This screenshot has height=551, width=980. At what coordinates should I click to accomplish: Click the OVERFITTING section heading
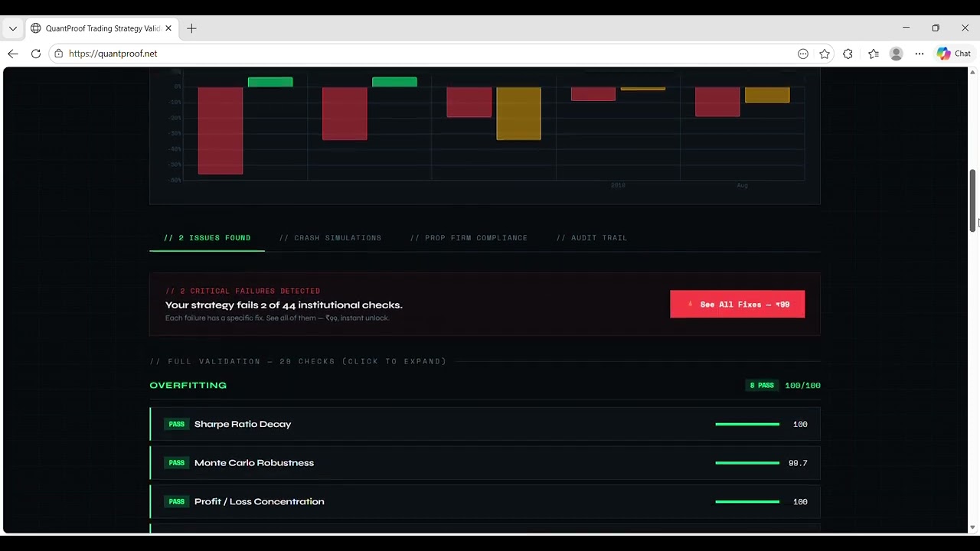point(188,385)
